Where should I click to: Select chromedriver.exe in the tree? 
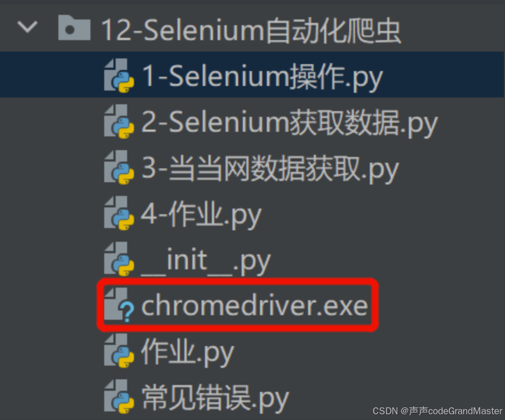coord(254,305)
